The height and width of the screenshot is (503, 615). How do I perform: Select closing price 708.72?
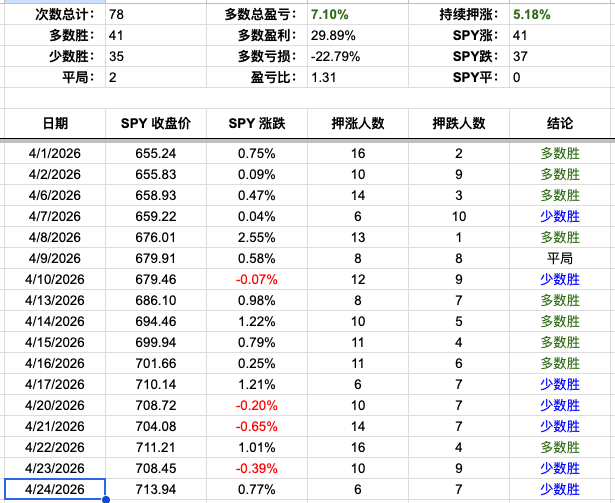(x=156, y=405)
